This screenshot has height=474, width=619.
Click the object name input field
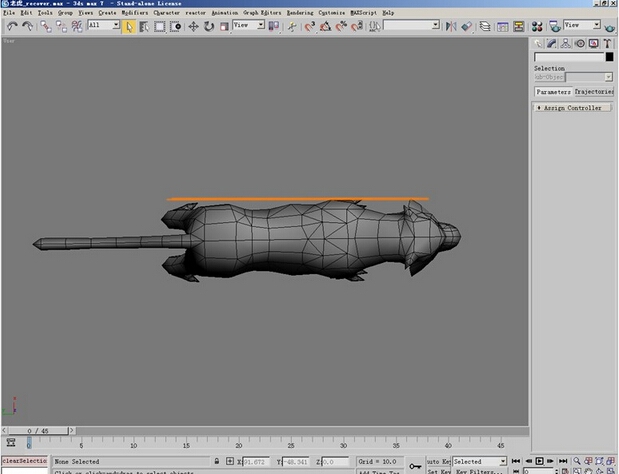pos(569,57)
